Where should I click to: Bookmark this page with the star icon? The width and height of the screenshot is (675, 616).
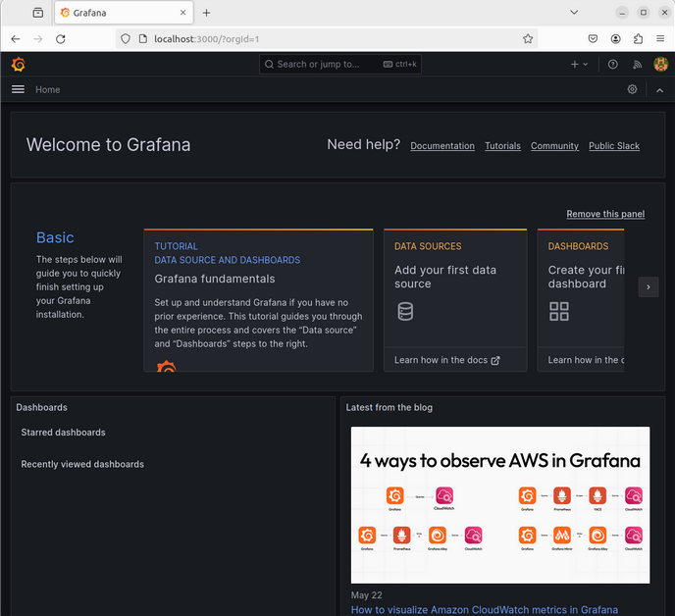tap(528, 39)
